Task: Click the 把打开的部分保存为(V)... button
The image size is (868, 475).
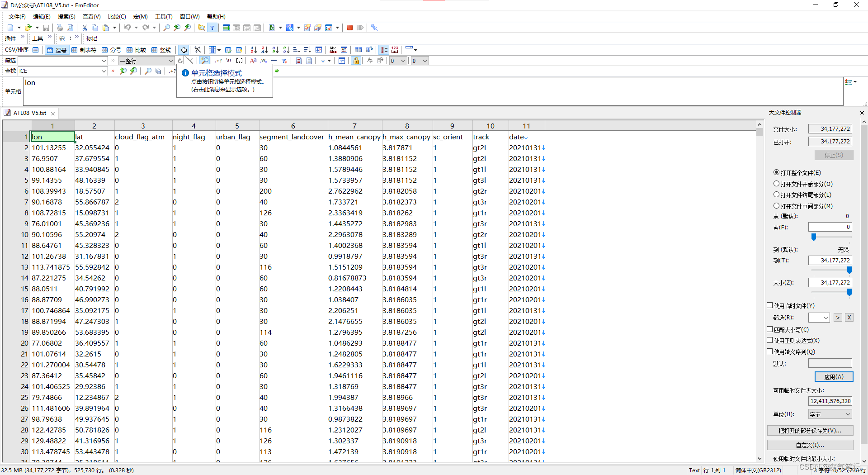Action: (810, 431)
